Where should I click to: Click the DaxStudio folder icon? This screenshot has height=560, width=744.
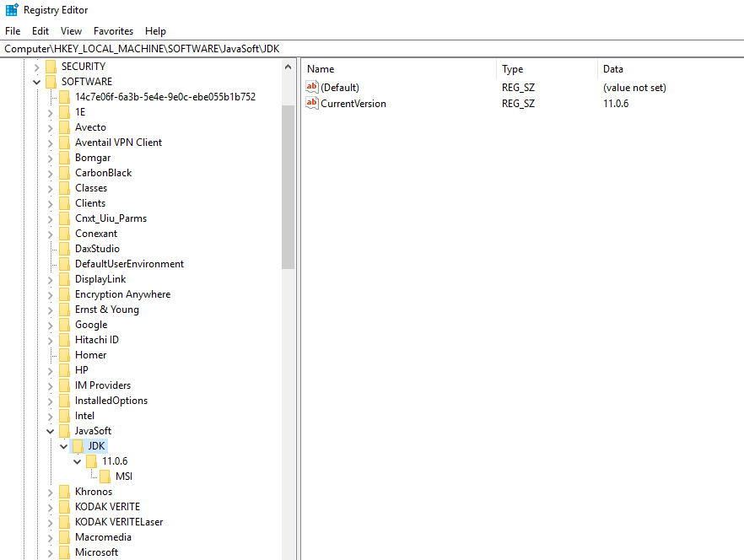[64, 249]
